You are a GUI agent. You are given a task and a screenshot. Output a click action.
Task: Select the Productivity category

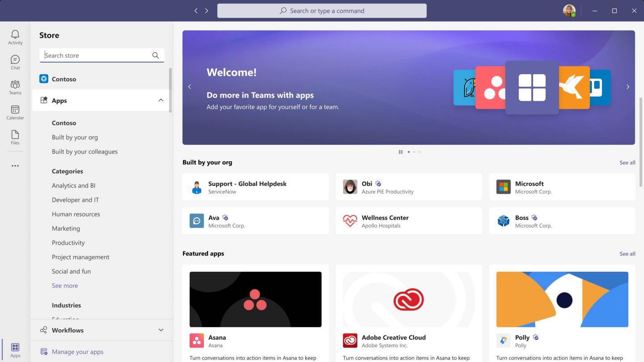pos(68,243)
